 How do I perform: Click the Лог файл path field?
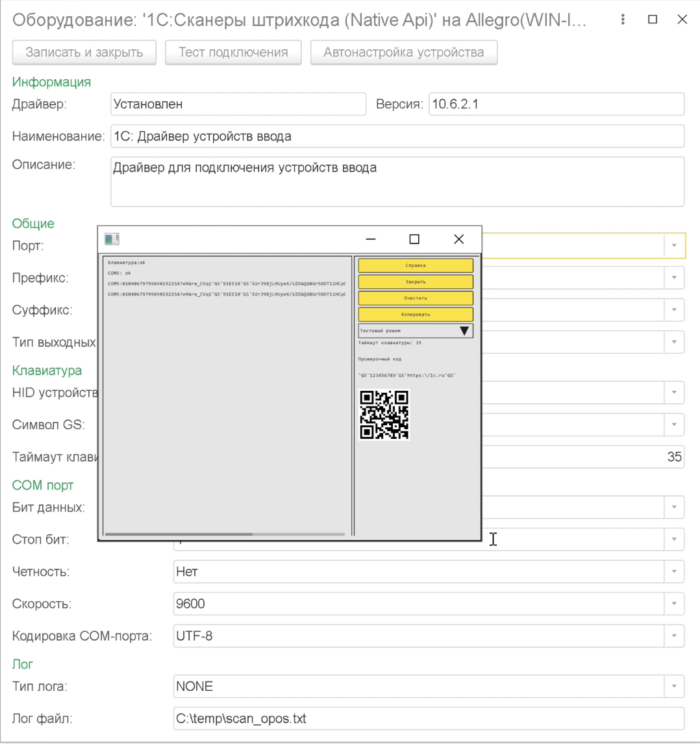pos(427,719)
